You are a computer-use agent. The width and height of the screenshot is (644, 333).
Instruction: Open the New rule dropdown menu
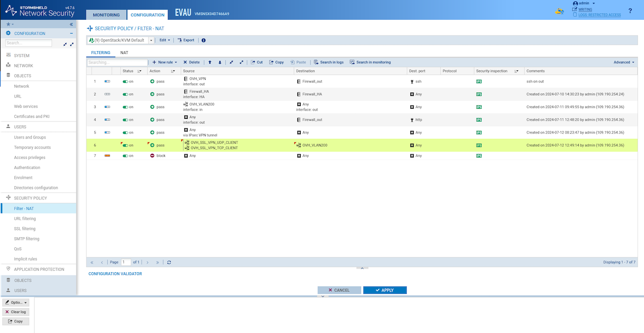click(165, 62)
